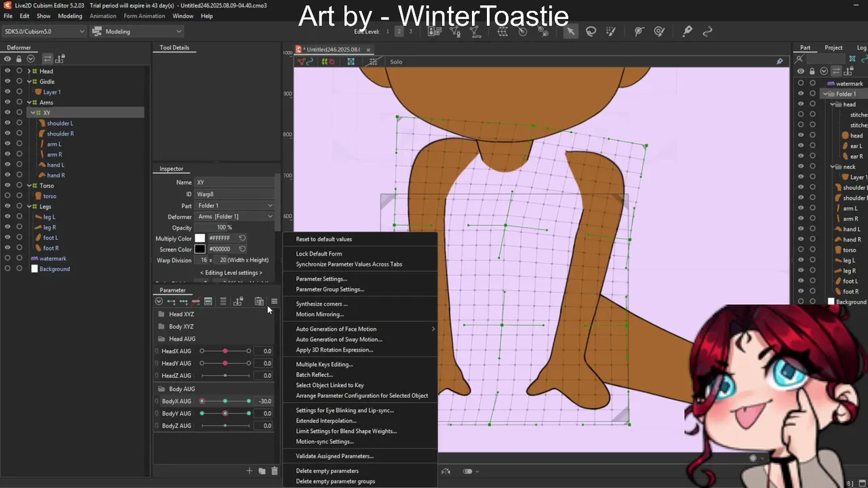Screen dimensions: 868x488
Task: Select Edit Level 1 button
Action: (x=387, y=31)
